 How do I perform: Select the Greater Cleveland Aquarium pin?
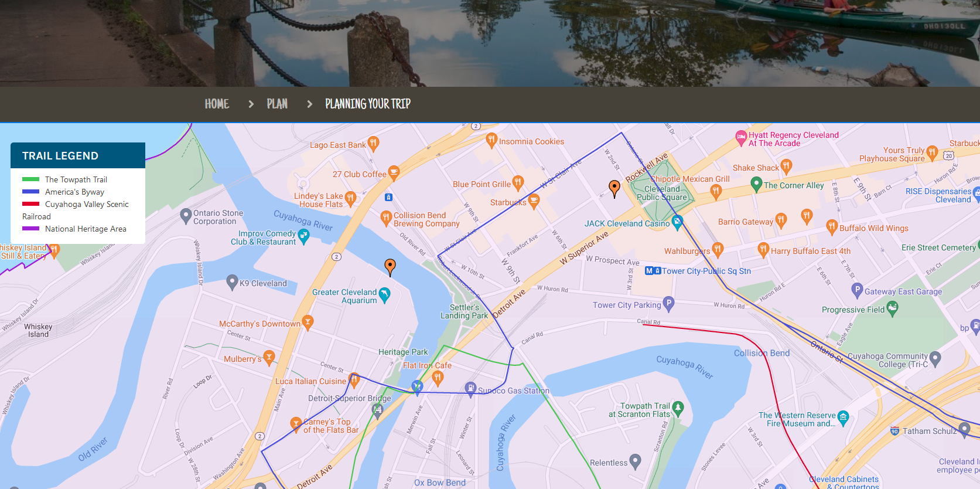click(384, 294)
